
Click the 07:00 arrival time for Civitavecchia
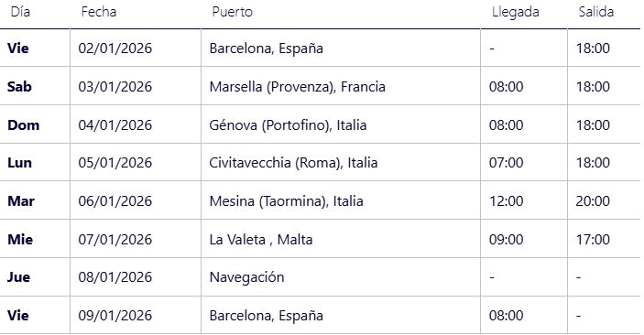(x=506, y=163)
